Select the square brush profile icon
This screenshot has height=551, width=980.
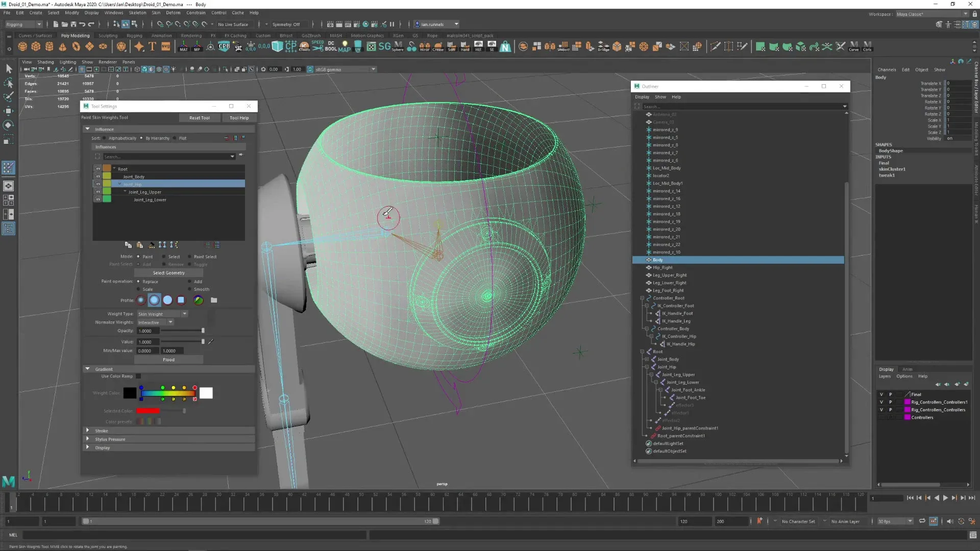pos(180,300)
